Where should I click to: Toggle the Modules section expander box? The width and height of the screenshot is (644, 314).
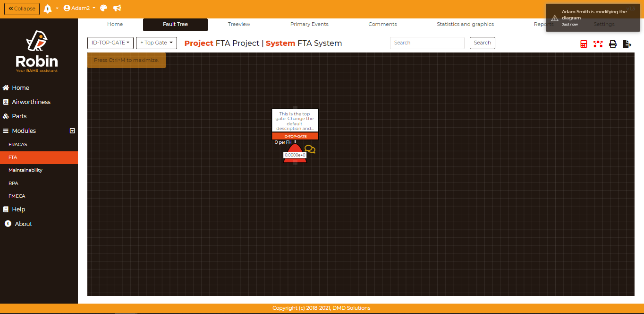pos(72,131)
